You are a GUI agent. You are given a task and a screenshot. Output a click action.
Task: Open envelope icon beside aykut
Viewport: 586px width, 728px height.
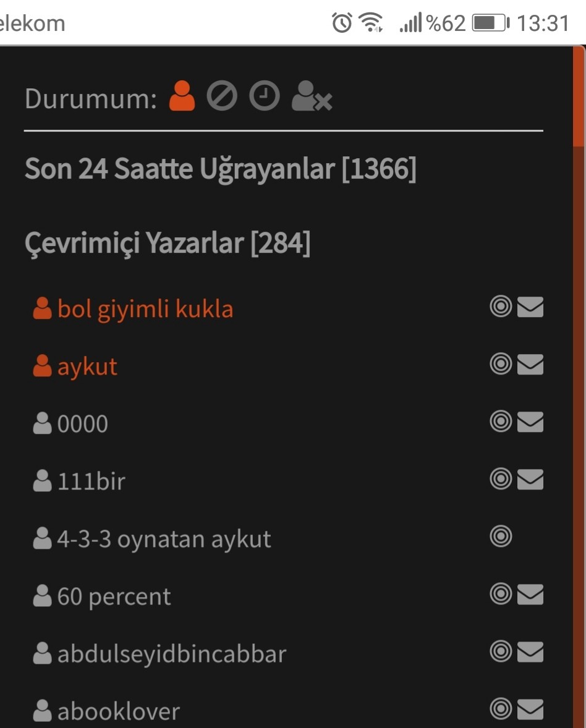[530, 364]
